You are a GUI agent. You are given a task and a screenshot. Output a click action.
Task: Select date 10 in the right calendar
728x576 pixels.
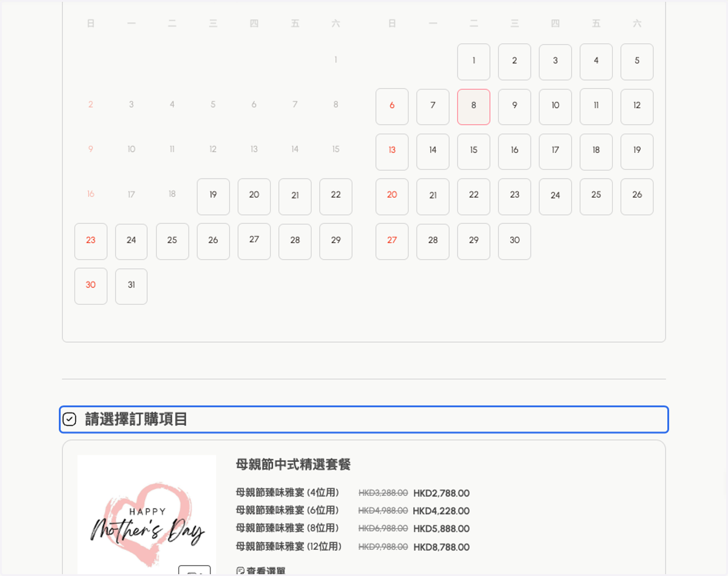(555, 107)
